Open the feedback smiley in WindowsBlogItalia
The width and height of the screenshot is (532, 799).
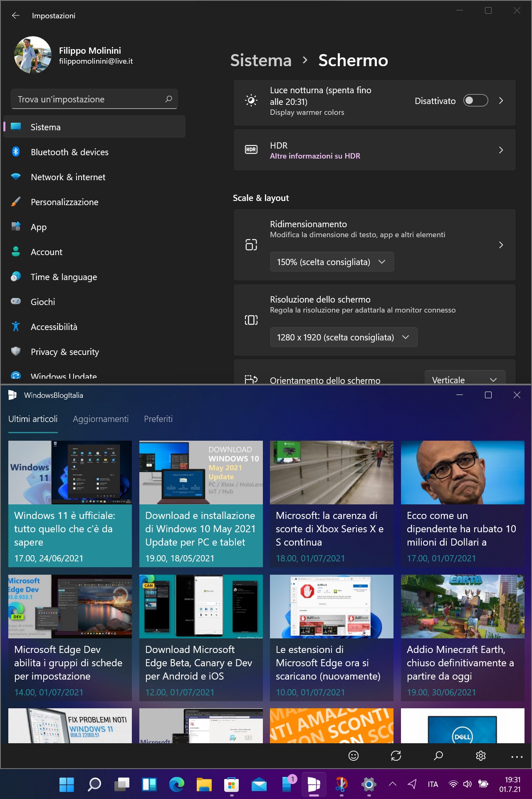(353, 756)
